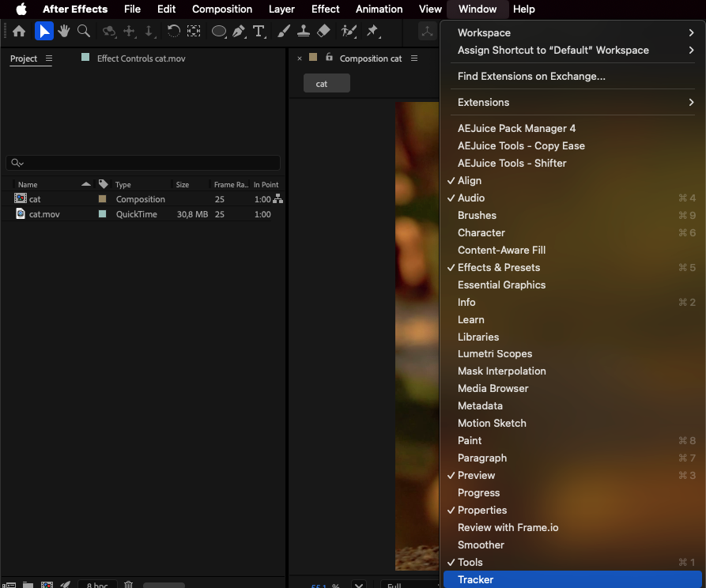Toggle the checked Preview panel entry
706x588 pixels.
point(572,476)
